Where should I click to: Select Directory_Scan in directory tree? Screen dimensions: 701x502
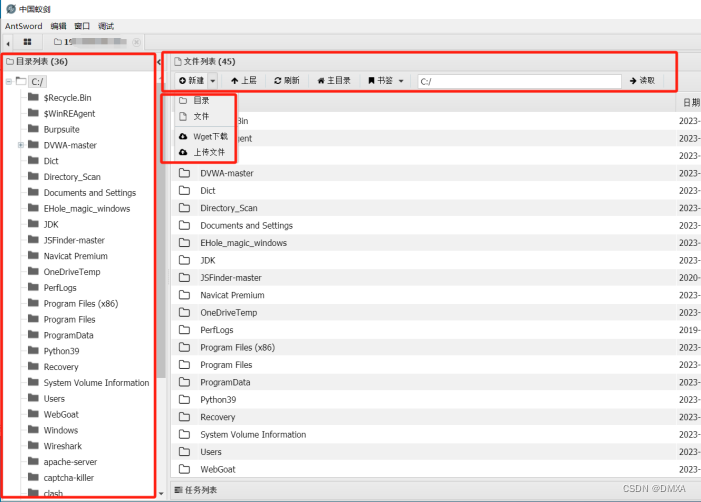point(72,177)
